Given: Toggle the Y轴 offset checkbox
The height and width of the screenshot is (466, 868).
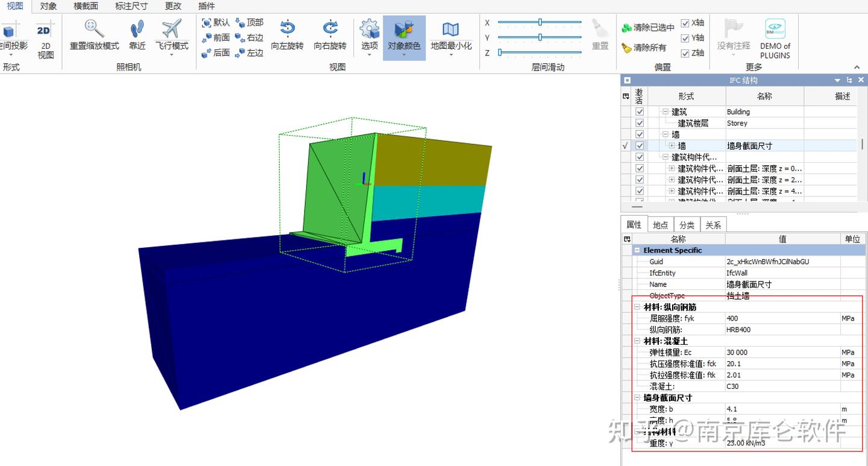Looking at the screenshot, I should (x=685, y=38).
